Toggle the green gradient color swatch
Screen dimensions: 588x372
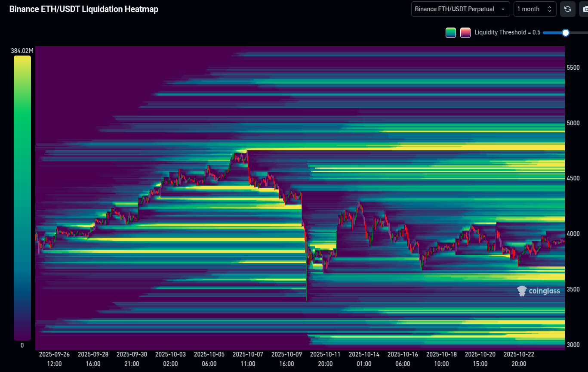tap(451, 33)
